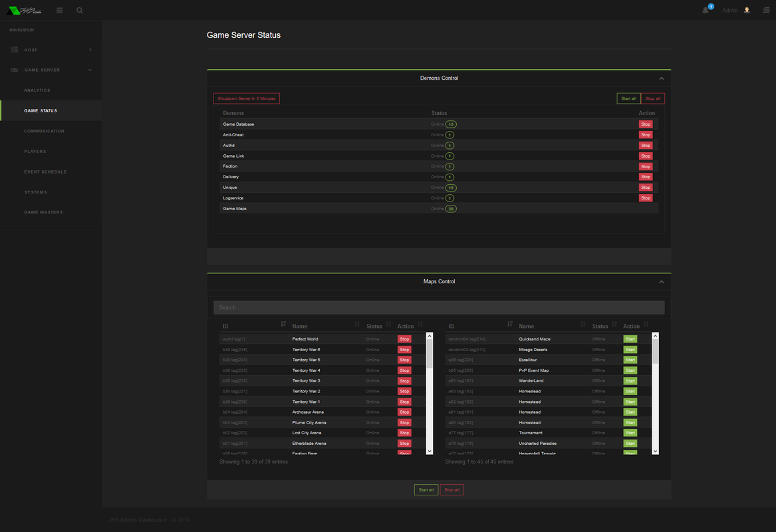Start the Escalibur map
The width and height of the screenshot is (776, 532).
(x=630, y=360)
